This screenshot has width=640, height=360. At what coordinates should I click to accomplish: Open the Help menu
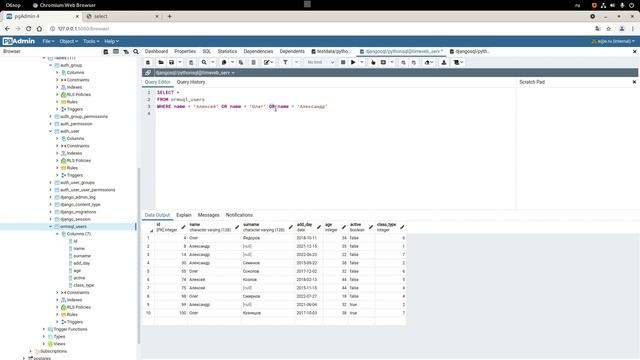(x=111, y=41)
